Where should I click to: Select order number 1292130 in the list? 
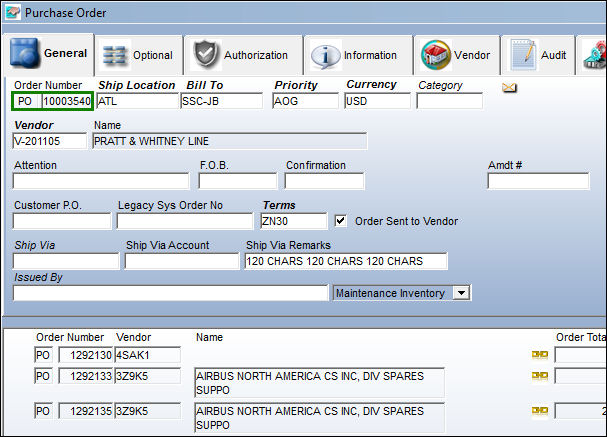pyautogui.click(x=86, y=355)
